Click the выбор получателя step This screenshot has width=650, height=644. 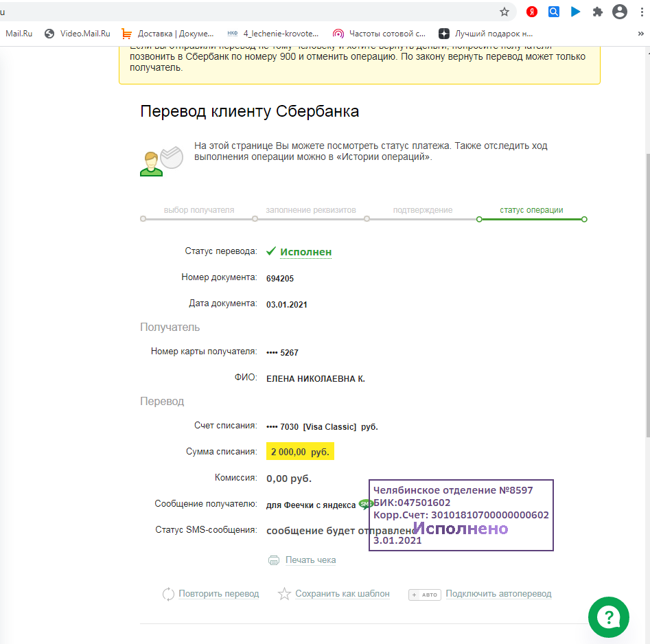[x=198, y=210]
